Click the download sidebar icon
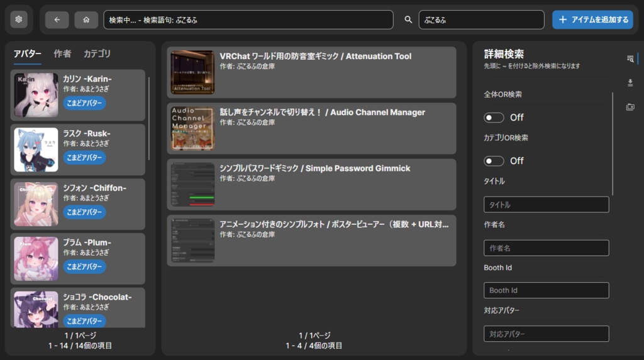Screen dimensions: 644x360 pyautogui.click(x=630, y=83)
